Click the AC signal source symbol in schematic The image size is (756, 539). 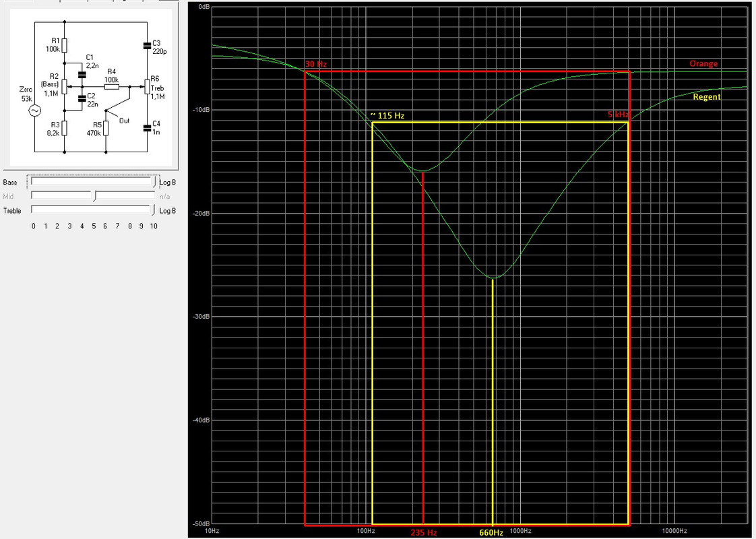[35, 111]
